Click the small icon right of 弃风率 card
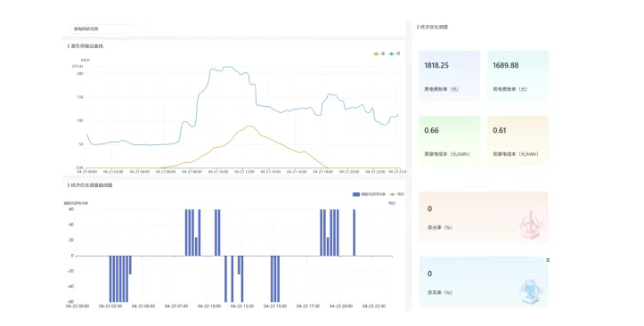Screen dimensions: 644x326 point(548,260)
